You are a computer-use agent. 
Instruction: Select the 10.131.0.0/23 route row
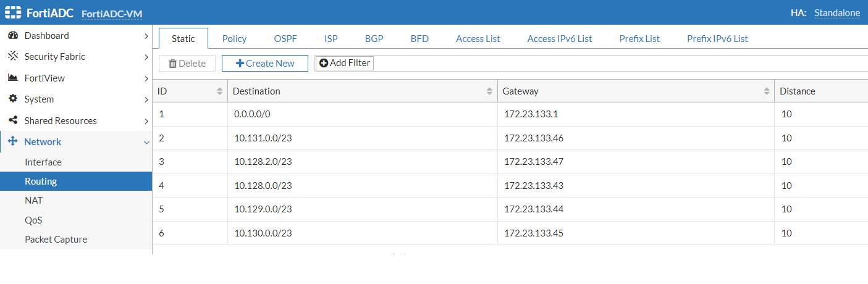tap(263, 138)
